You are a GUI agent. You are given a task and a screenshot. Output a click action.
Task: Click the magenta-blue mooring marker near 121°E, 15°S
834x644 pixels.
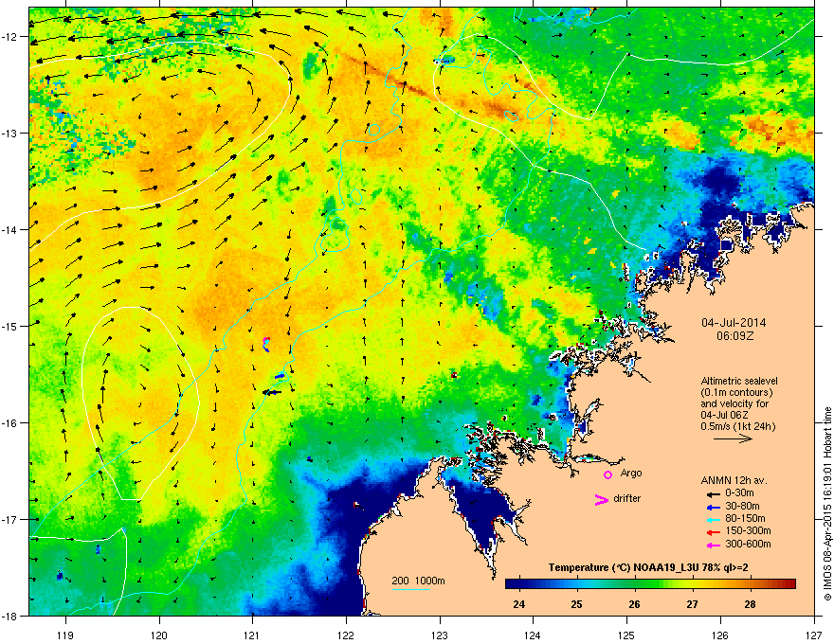click(x=266, y=344)
